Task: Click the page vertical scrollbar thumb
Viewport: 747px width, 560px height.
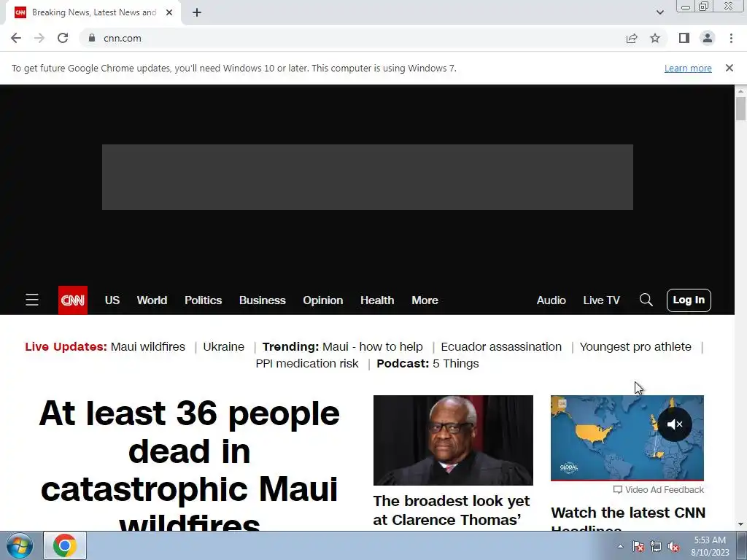Action: point(741,108)
